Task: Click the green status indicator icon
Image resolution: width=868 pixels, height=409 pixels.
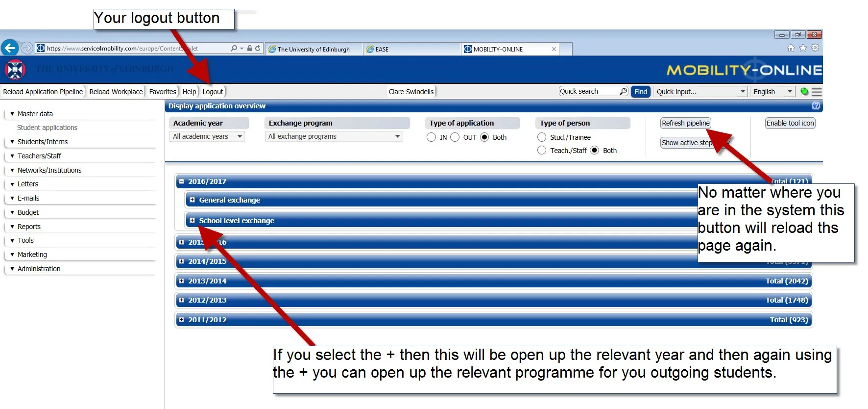Action: pos(804,91)
